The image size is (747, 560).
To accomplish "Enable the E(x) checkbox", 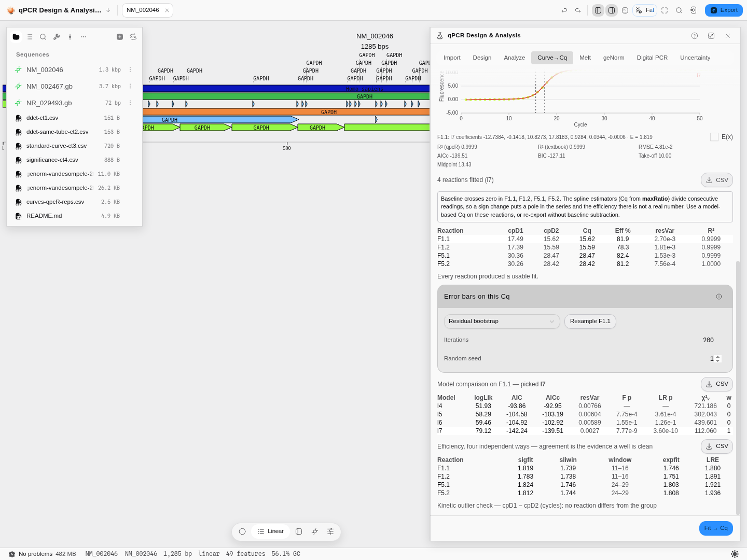I will pyautogui.click(x=714, y=137).
